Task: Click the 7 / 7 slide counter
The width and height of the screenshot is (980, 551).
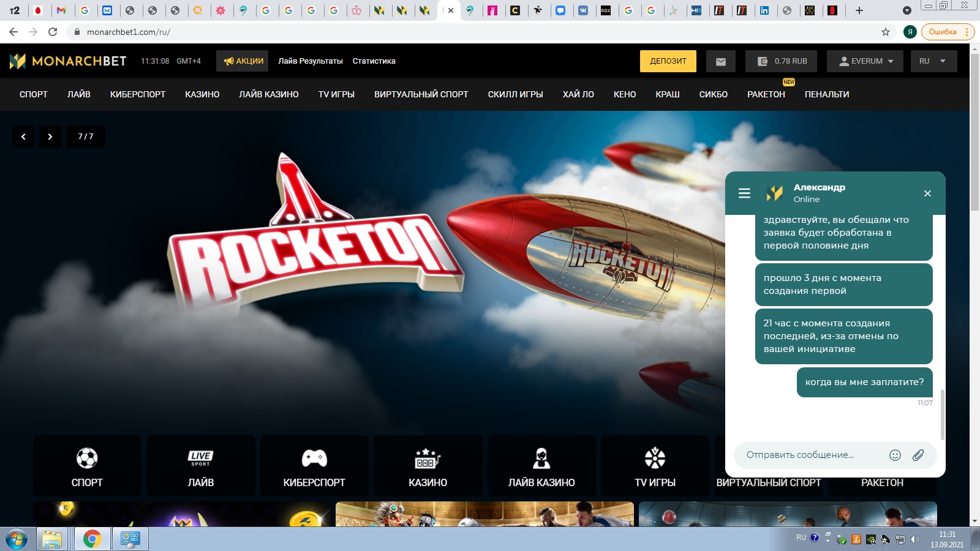Action: (86, 137)
